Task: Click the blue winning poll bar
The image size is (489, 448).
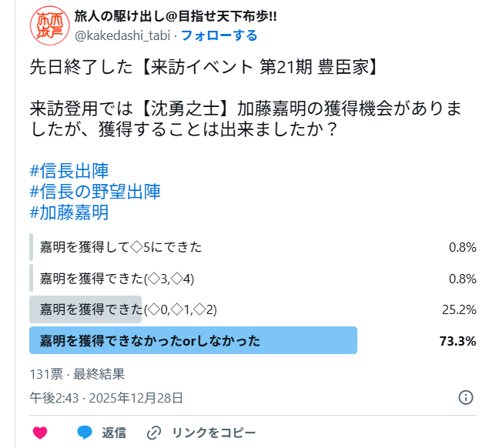Action: tap(193, 340)
